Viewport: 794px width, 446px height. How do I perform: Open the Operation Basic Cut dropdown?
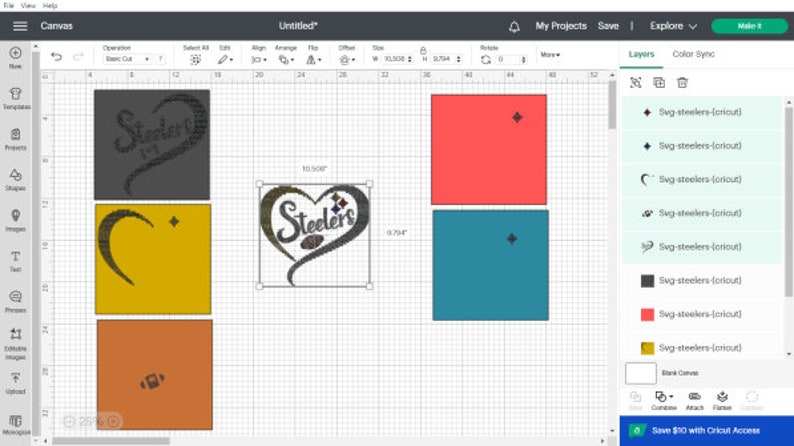[127, 59]
